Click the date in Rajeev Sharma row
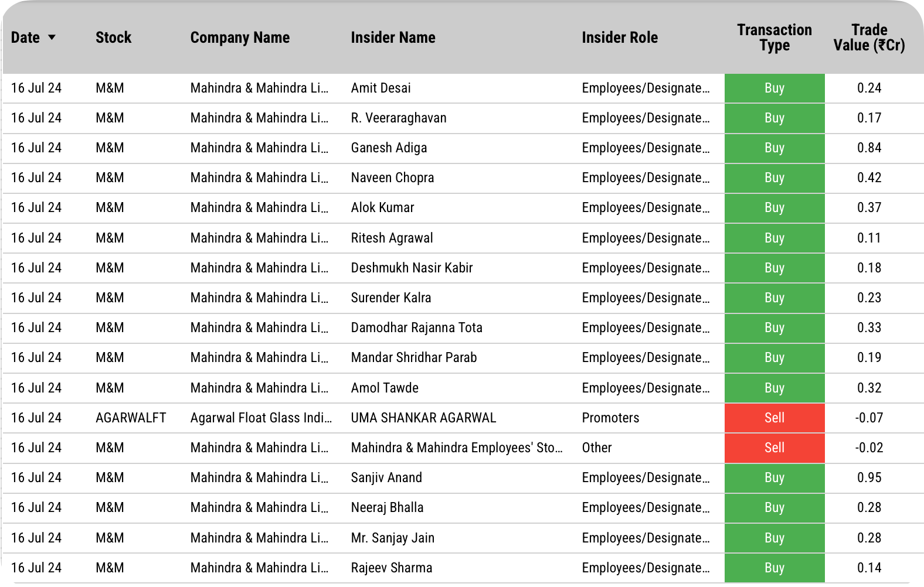The image size is (924, 587). (x=36, y=568)
